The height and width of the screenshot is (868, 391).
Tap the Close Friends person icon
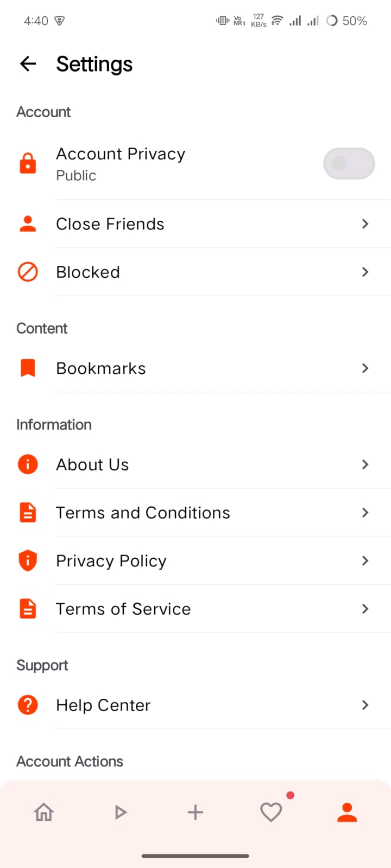click(28, 224)
